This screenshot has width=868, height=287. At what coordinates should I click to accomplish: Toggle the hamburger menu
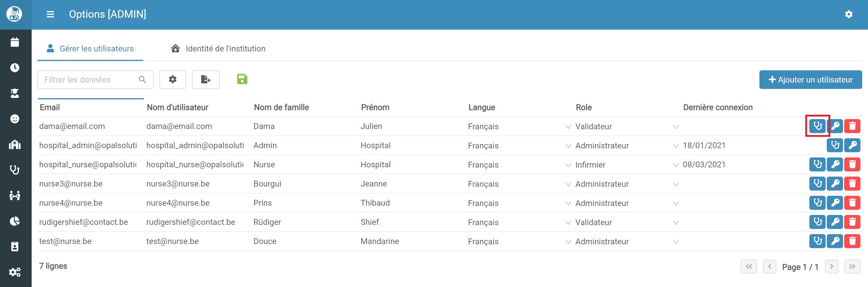[50, 14]
